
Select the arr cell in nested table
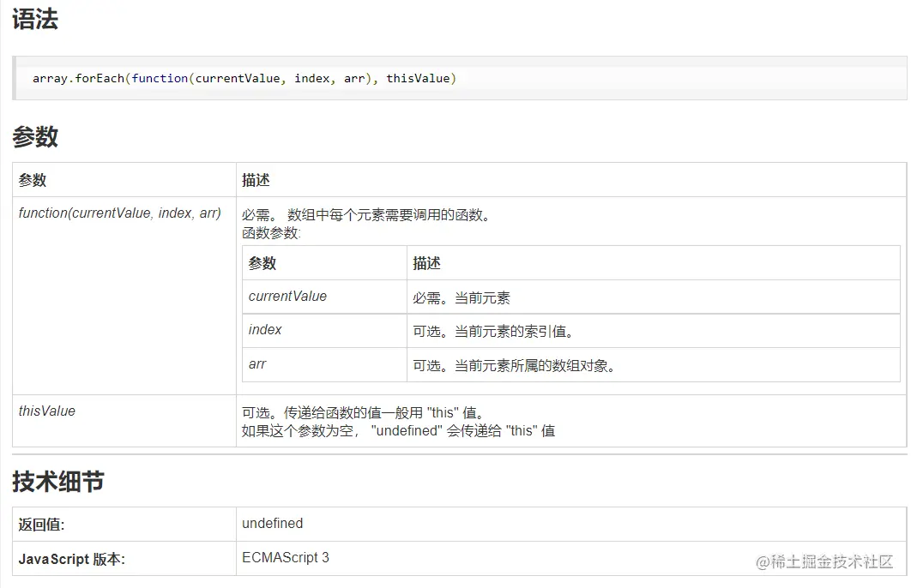(324, 364)
